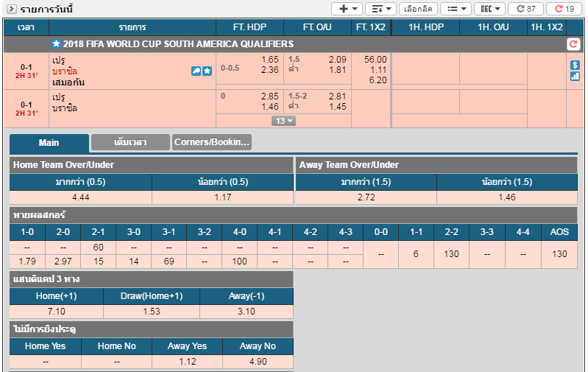Viewport: 588px width, 372px height.
Task: Open the plus add dropdown
Action: [x=347, y=9]
